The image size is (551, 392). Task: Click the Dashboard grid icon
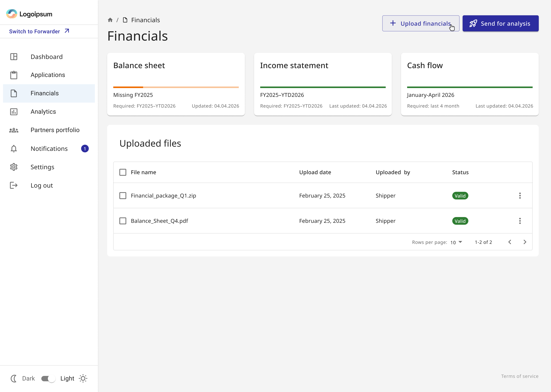click(x=14, y=57)
